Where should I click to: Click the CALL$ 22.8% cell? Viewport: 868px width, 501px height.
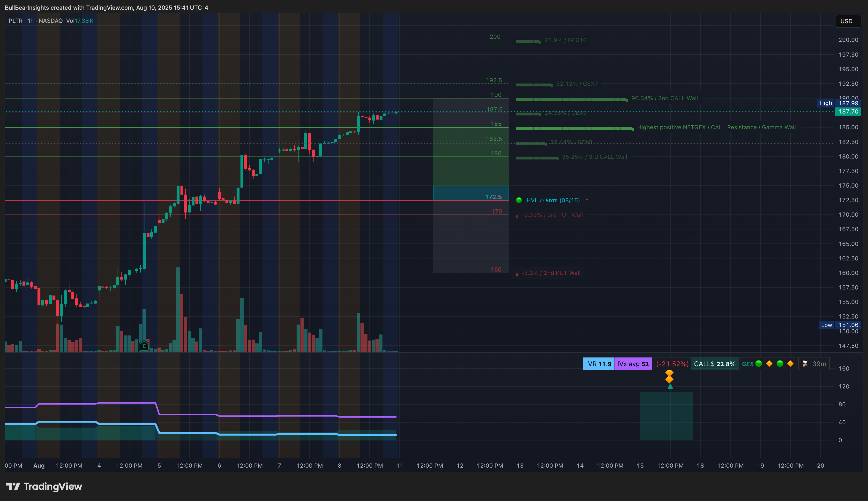(x=715, y=364)
